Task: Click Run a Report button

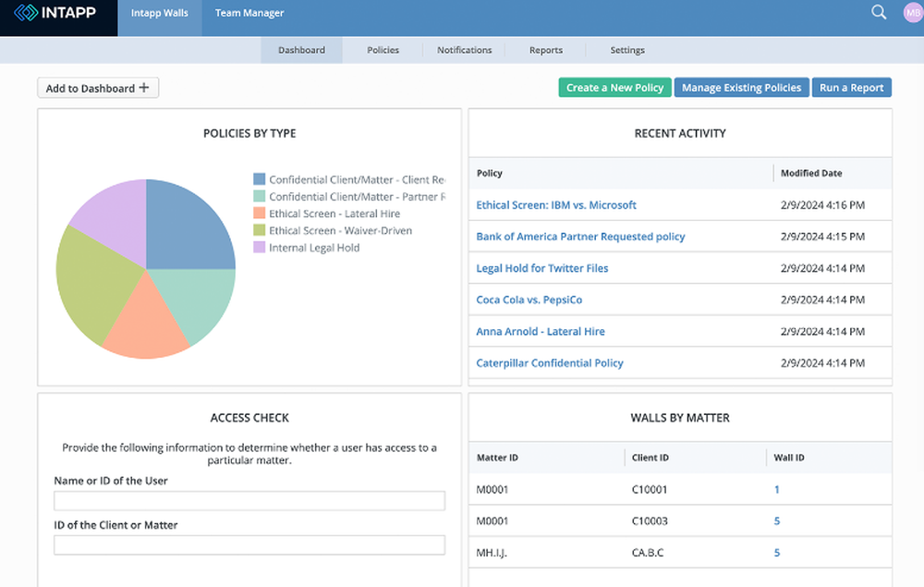Action: [852, 87]
